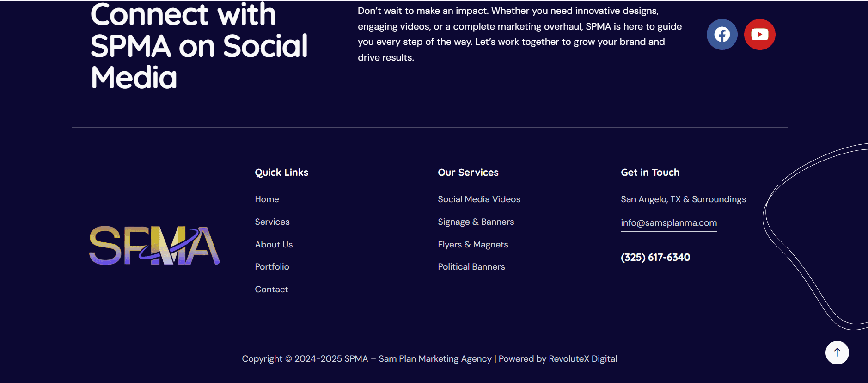
Task: Click the Quick Links heading
Action: coord(281,173)
